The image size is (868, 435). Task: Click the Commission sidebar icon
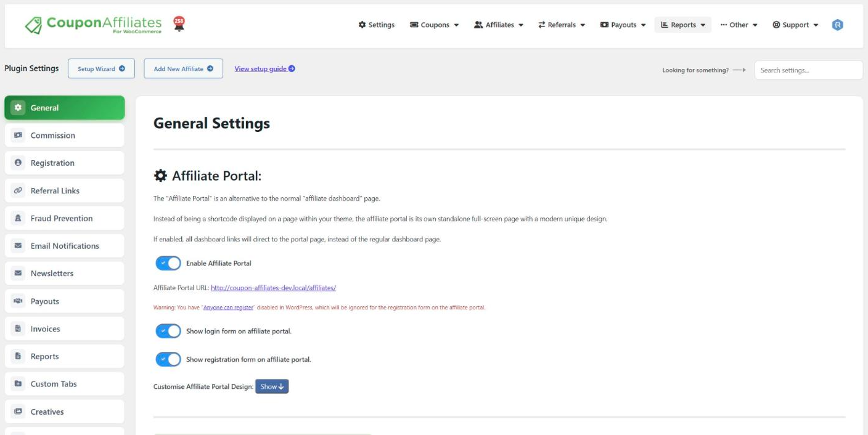(x=18, y=135)
